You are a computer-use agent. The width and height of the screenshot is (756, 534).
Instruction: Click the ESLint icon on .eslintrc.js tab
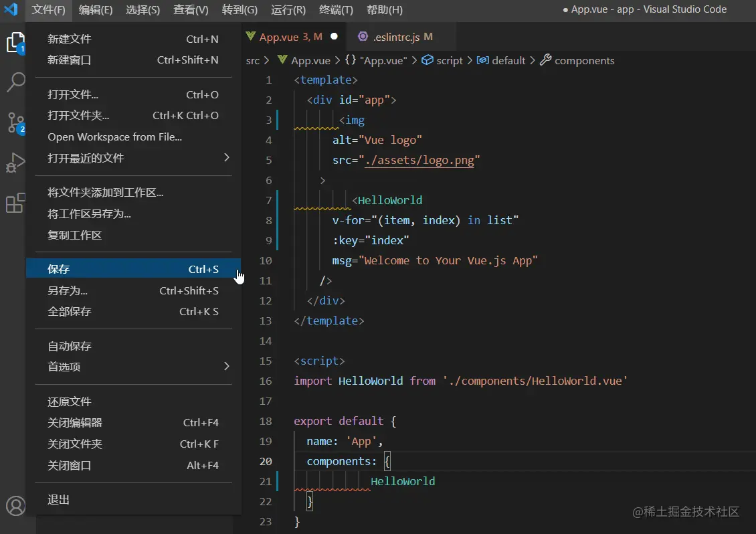(363, 36)
